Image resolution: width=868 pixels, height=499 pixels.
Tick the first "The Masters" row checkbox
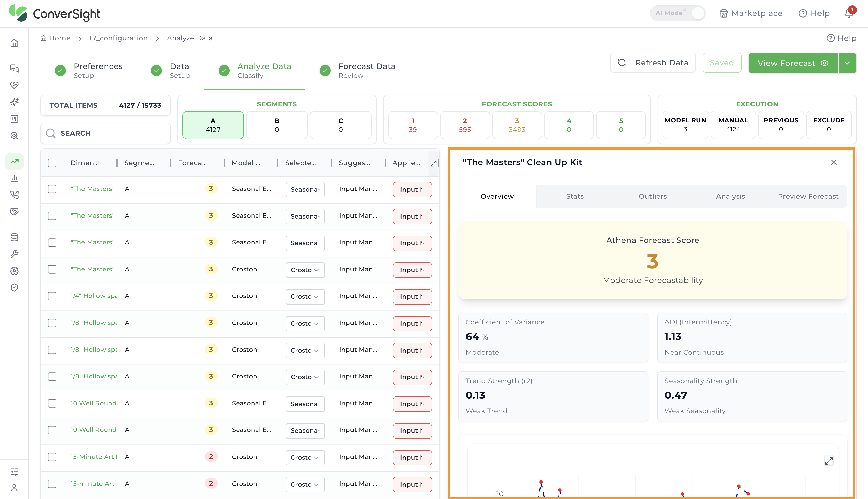(x=52, y=189)
